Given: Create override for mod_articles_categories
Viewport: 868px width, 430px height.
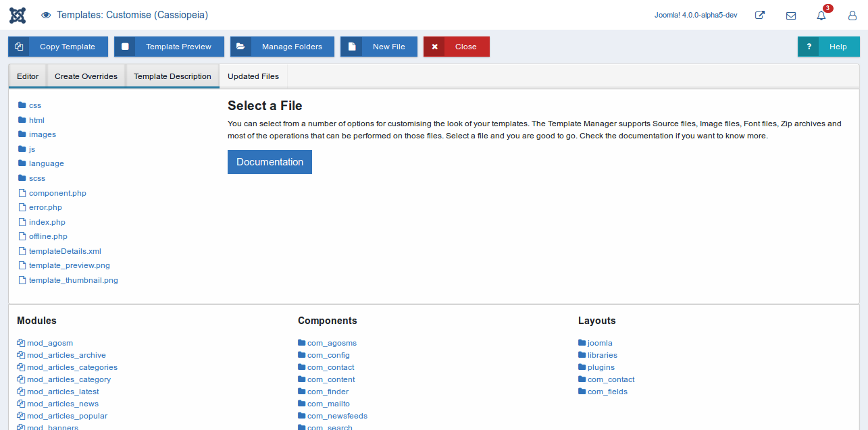Looking at the screenshot, I should point(72,367).
